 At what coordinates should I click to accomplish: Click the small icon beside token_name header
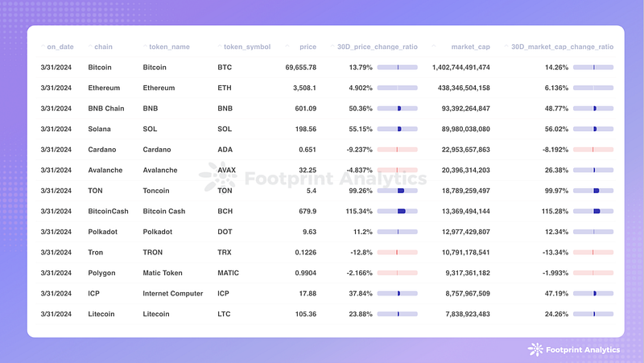click(x=145, y=47)
